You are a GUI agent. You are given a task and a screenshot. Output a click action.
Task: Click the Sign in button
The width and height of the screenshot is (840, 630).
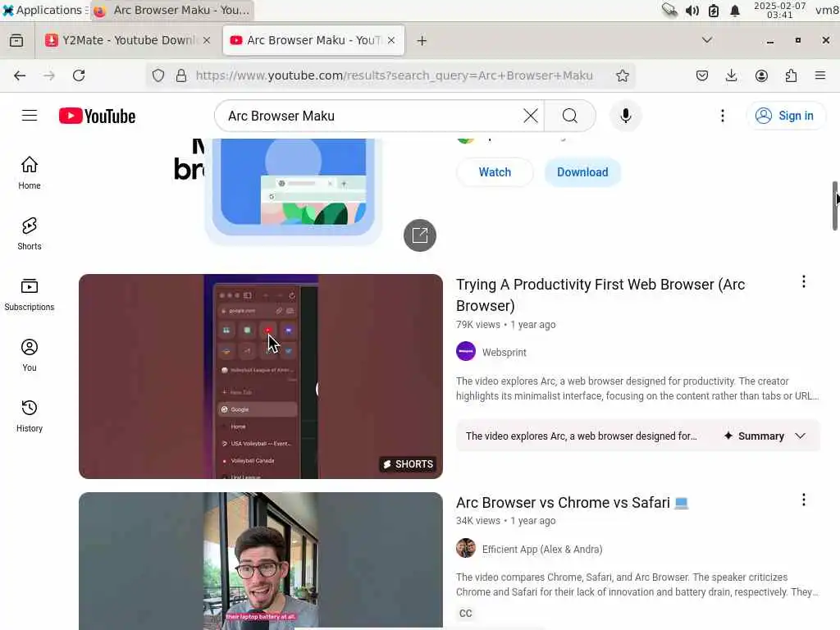coord(785,116)
